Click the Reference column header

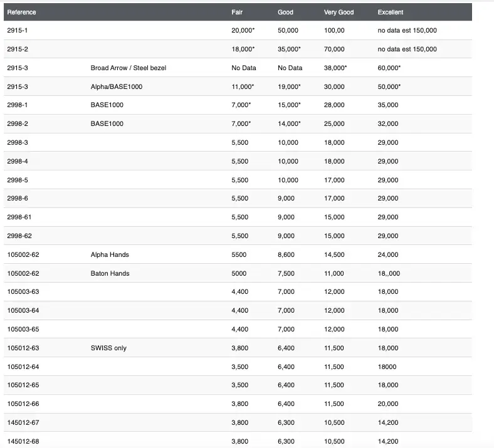[21, 12]
